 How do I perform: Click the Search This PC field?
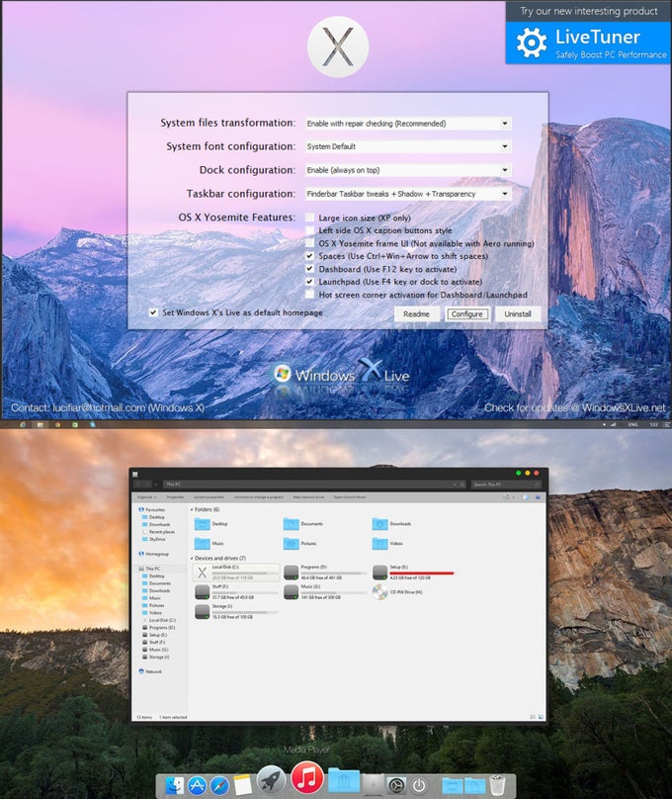point(506,485)
